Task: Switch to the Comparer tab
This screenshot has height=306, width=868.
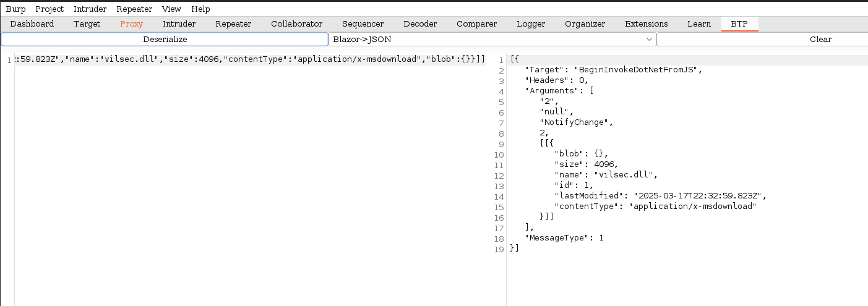Action: 476,24
